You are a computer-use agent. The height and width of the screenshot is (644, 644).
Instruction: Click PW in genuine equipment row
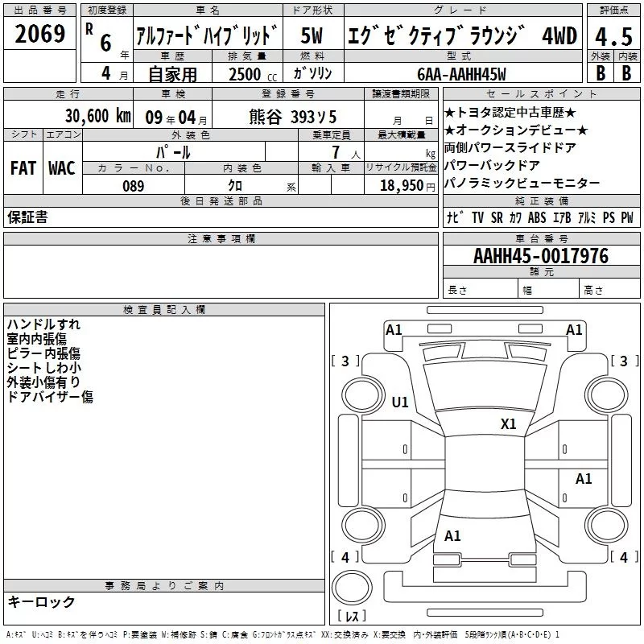click(x=627, y=217)
